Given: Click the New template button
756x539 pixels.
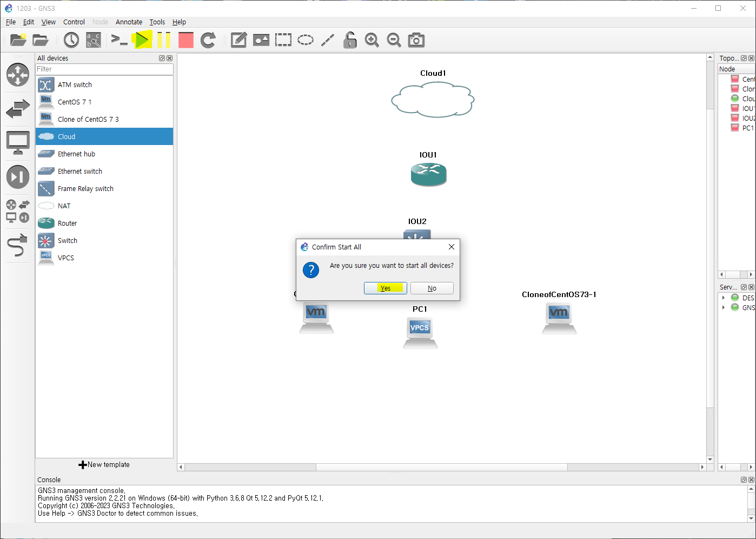Looking at the screenshot, I should [104, 464].
